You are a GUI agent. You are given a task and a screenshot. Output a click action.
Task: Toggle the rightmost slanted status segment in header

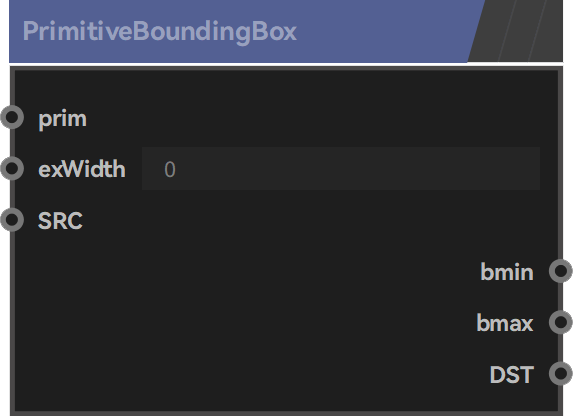(546, 31)
